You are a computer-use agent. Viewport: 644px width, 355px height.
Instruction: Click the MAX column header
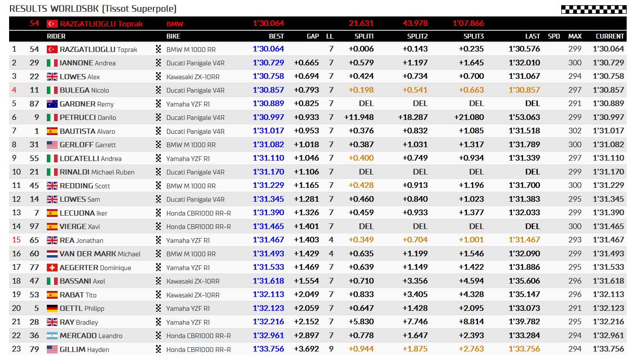tap(575, 36)
